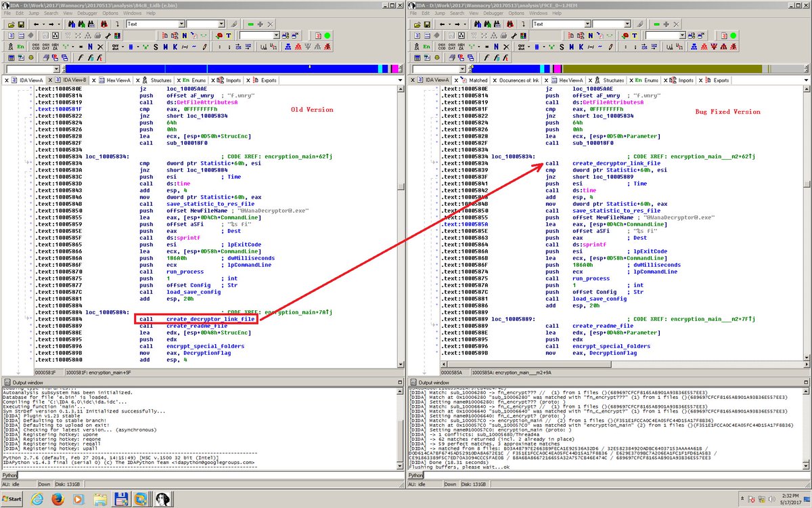Click the S string icon in left IDA toolbar
The height and width of the screenshot is (508, 812).
point(156,47)
